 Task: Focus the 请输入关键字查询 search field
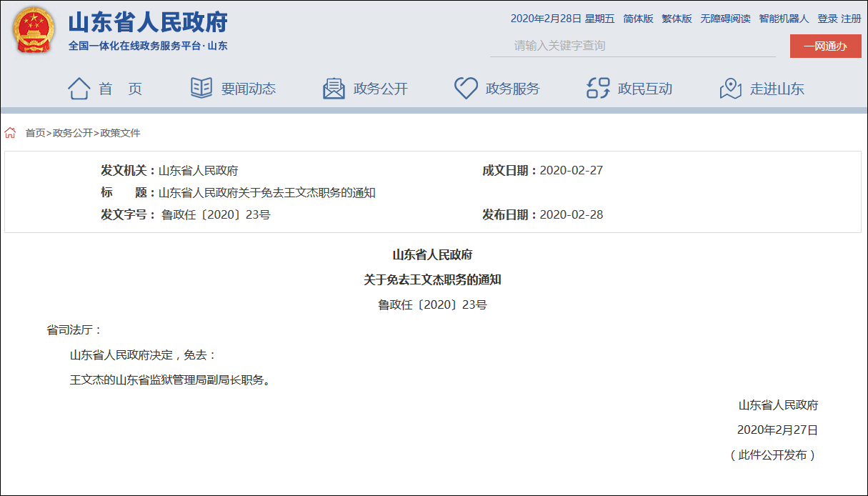[x=633, y=46]
